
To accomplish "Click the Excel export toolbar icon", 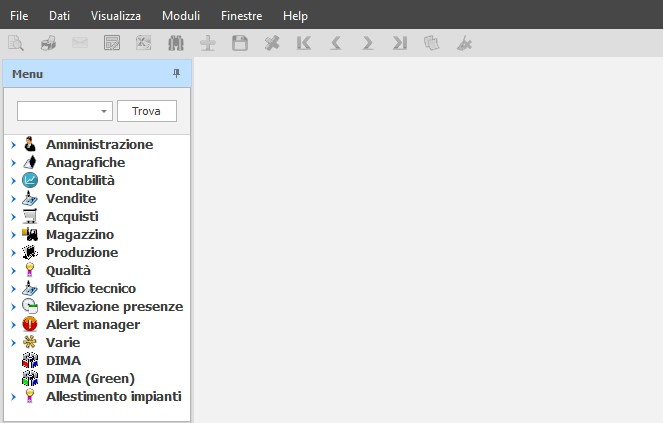I will pyautogui.click(x=144, y=43).
